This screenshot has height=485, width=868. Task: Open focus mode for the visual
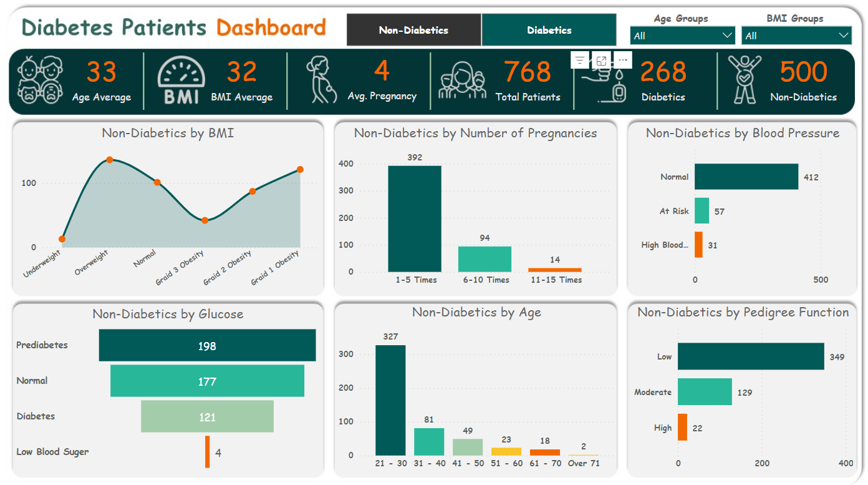tap(601, 60)
